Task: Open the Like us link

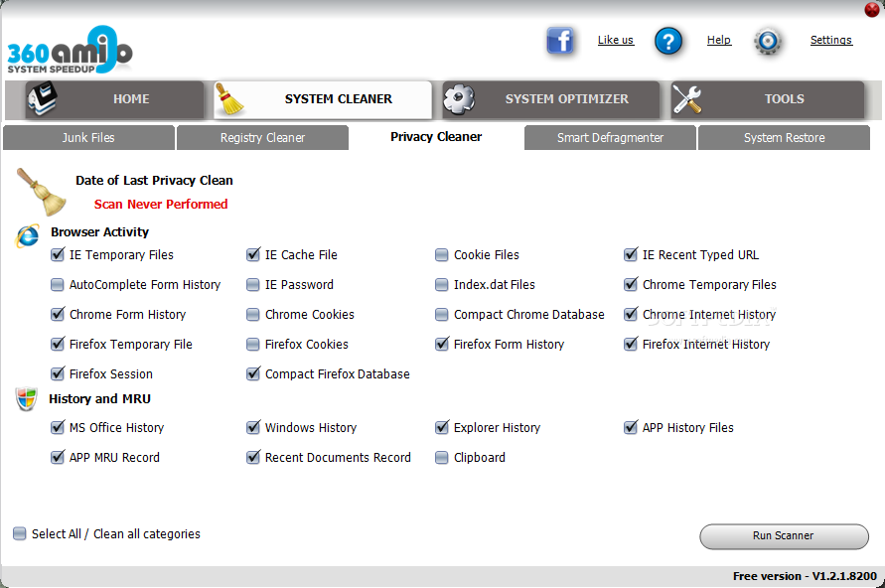Action: tap(615, 41)
